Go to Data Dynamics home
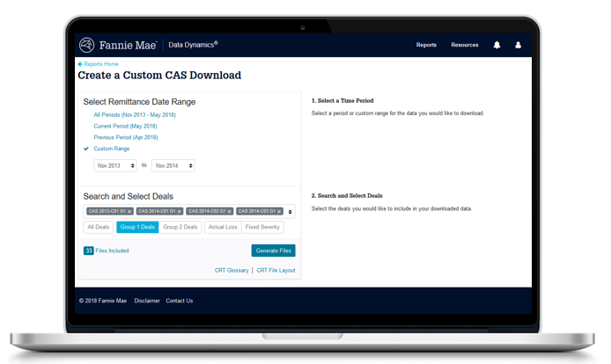The image size is (611, 364). [x=194, y=45]
